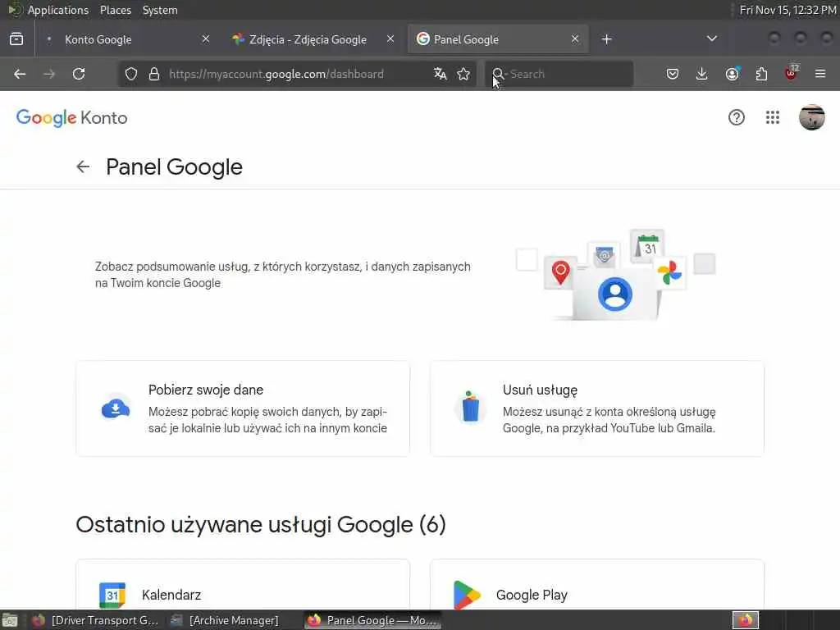Open Google Help question mark icon
Image resolution: width=840 pixels, height=630 pixels.
coord(737,117)
